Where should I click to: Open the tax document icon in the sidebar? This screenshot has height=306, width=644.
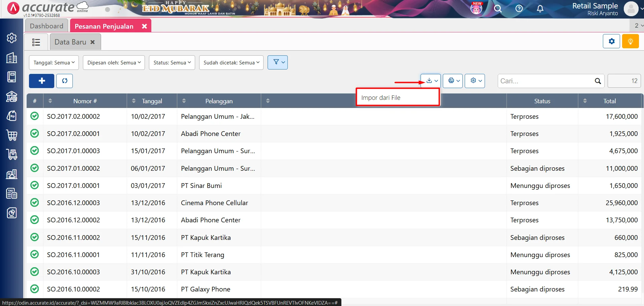point(12,193)
